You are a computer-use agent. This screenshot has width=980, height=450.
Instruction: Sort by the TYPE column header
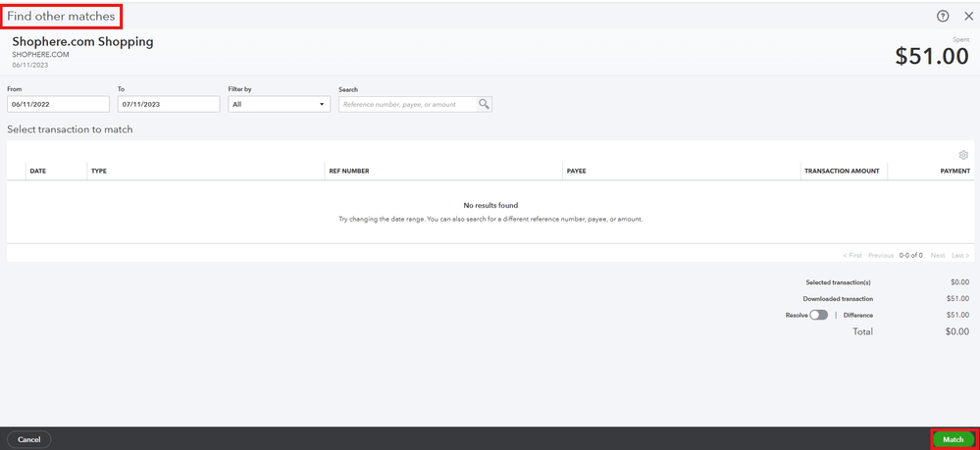click(x=99, y=171)
